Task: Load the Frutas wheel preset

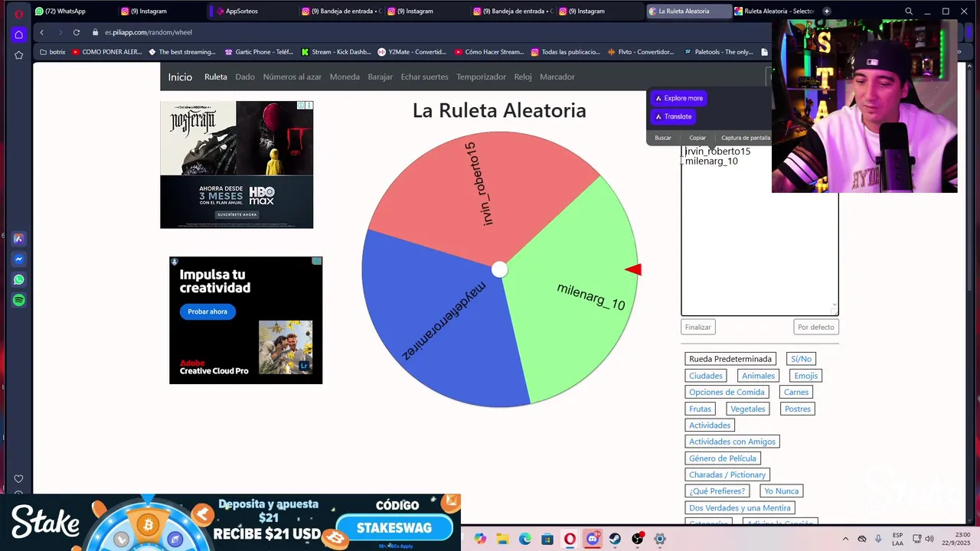Action: 700,409
